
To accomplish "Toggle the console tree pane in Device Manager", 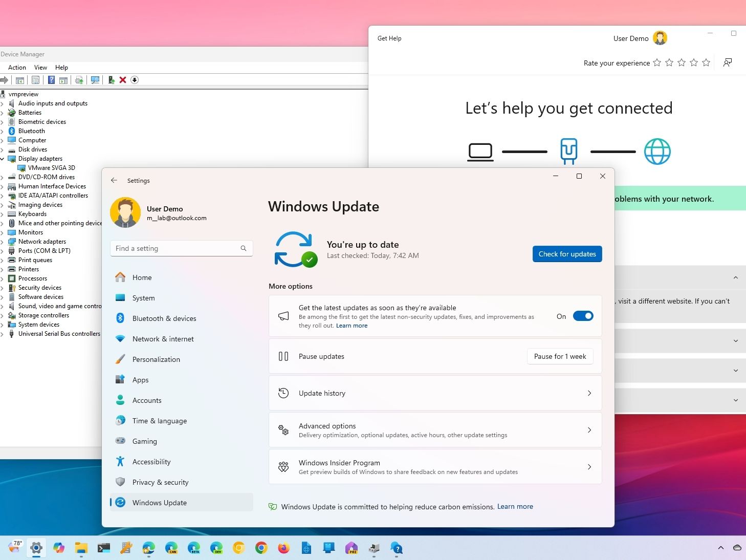I will pyautogui.click(x=19, y=80).
